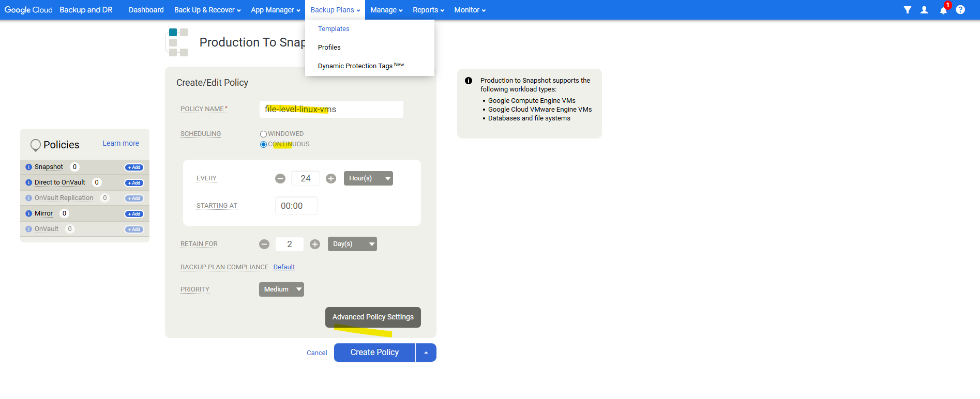Click the Mirror info icon
This screenshot has width=980, height=399.
pos(29,213)
